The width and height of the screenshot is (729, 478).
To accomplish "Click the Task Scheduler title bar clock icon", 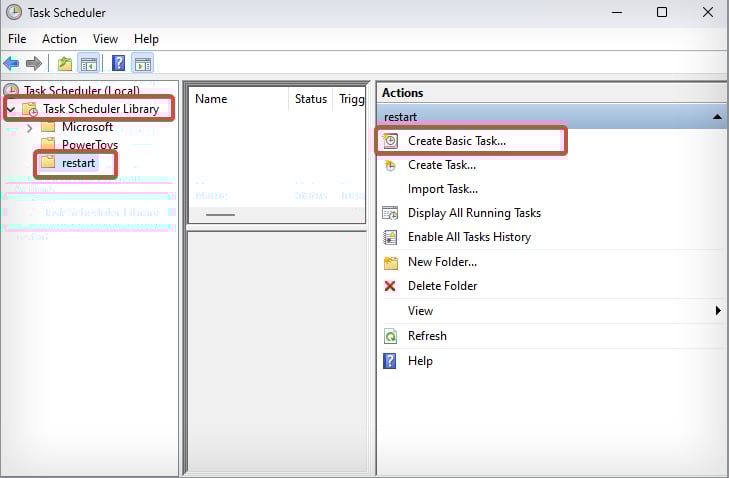I will point(14,13).
